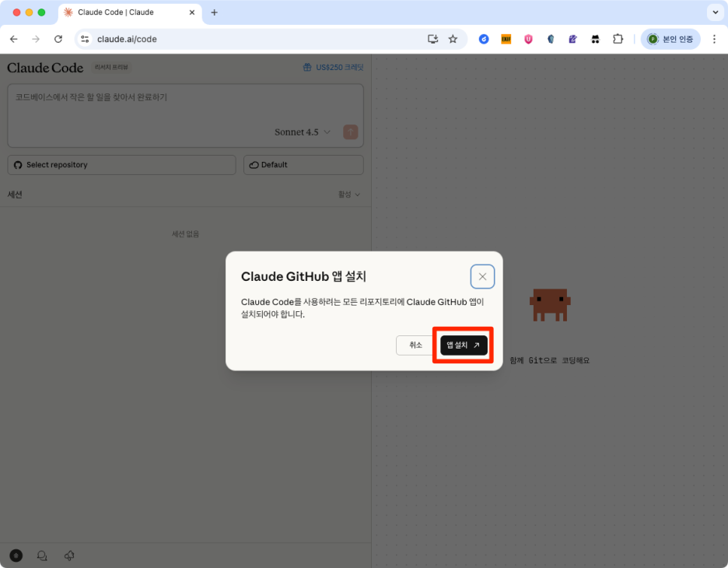Go back using browser back arrow
Screen dimensions: 728x568
point(14,39)
